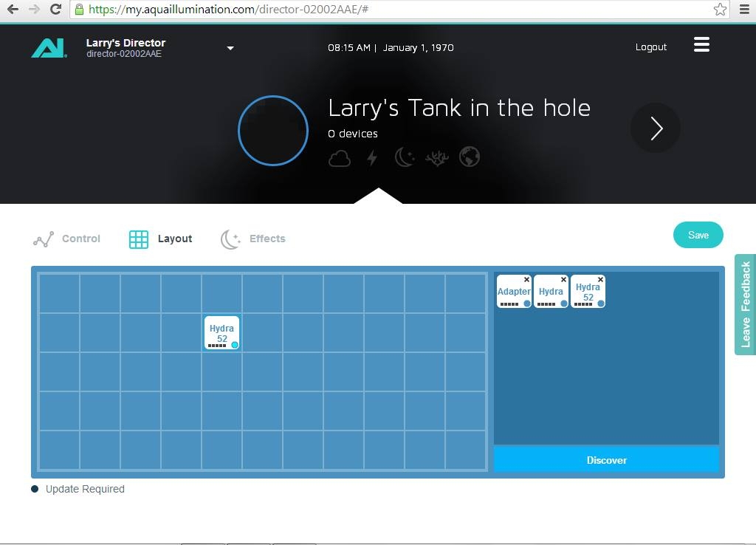Click the Update Required legend dot

pos(35,489)
